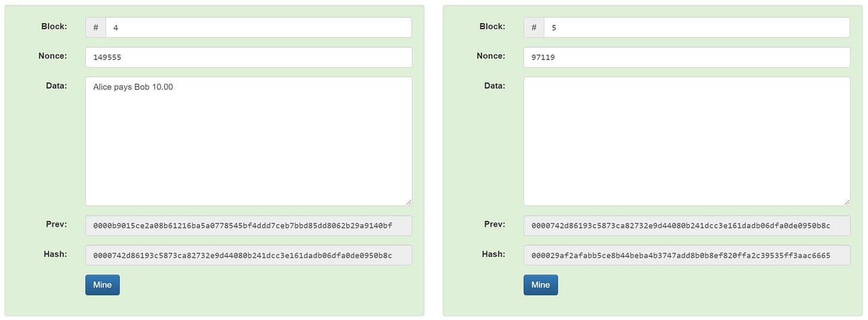Click the 'Hash:' label in block 5
This screenshot has height=320, width=868.
coord(493,254)
